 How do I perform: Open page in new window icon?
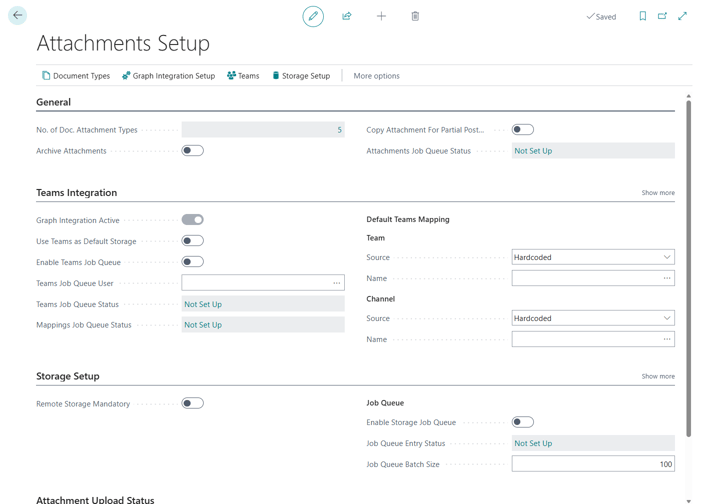[x=662, y=16]
